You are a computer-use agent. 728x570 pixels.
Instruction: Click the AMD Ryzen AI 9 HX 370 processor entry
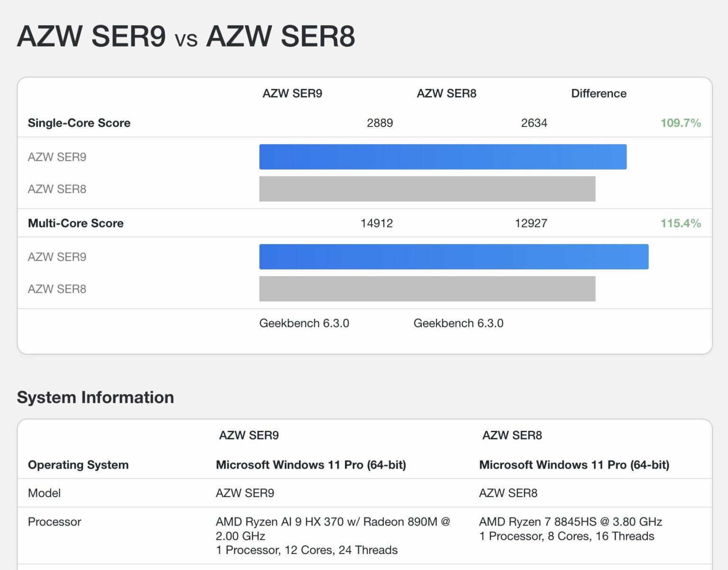click(x=333, y=522)
